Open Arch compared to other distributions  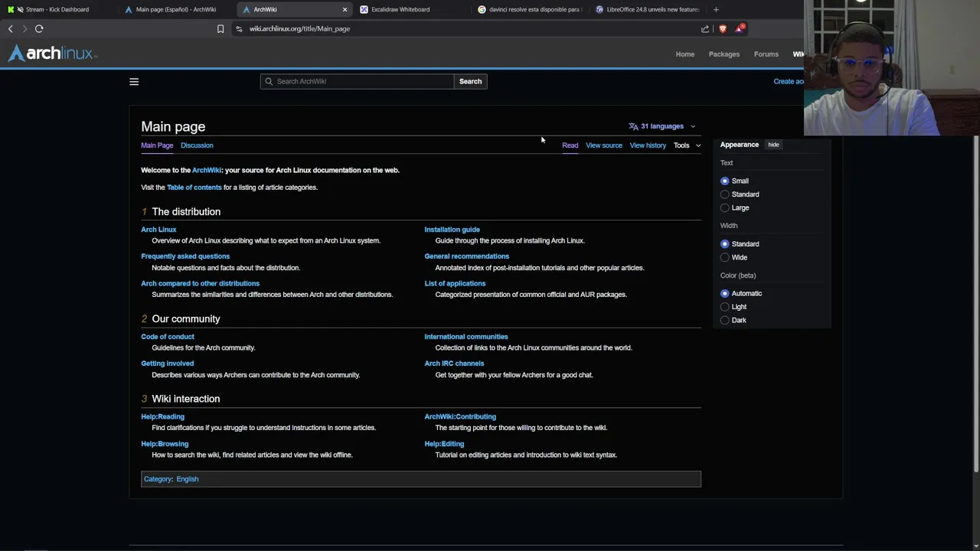pyautogui.click(x=200, y=283)
